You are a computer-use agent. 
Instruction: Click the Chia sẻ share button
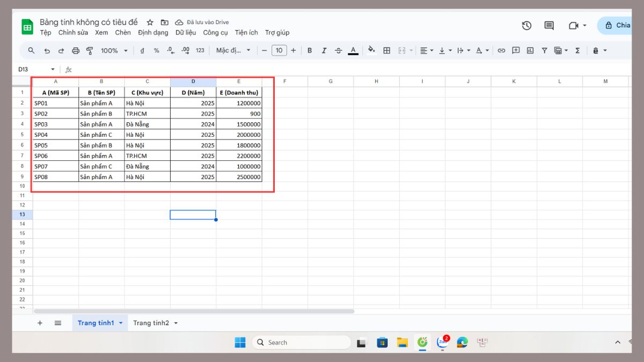(617, 25)
